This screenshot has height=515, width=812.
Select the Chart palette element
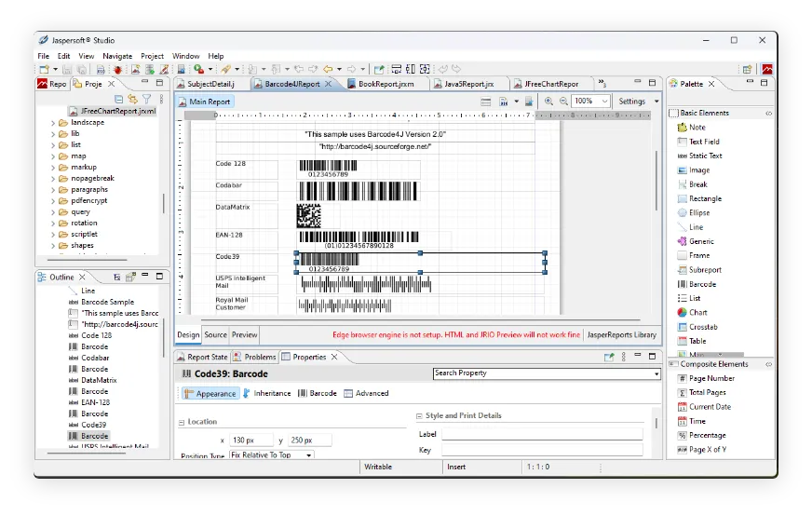tap(693, 312)
